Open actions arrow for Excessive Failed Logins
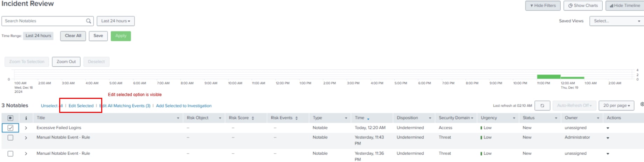The image size is (644, 162). tap(608, 128)
